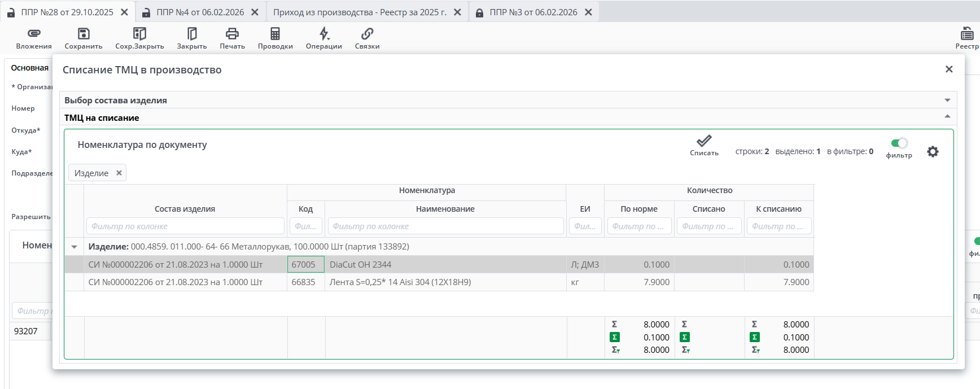Viewport: 980px width, 389px height.
Task: Close the Списание ТМЦ в производство dialog
Action: tap(949, 69)
